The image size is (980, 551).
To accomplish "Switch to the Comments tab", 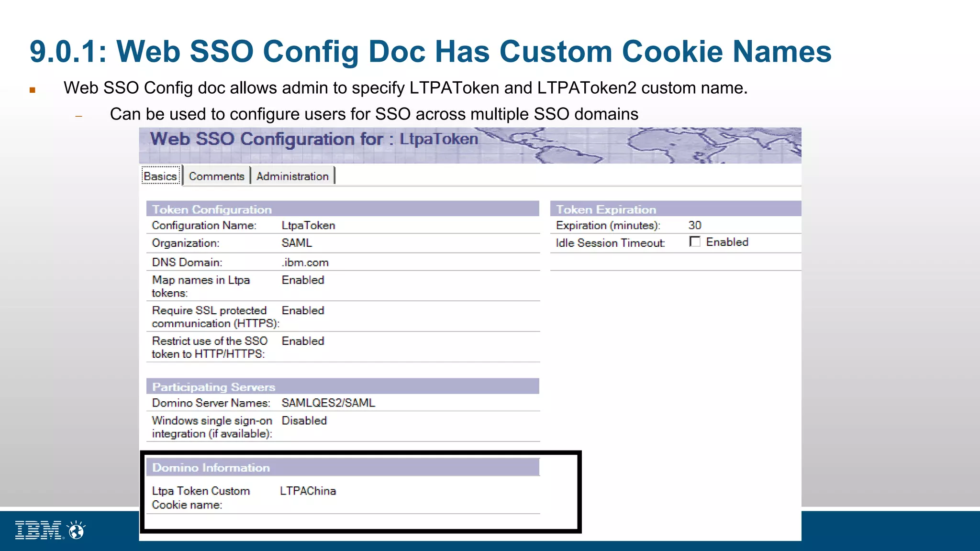I will click(x=217, y=176).
